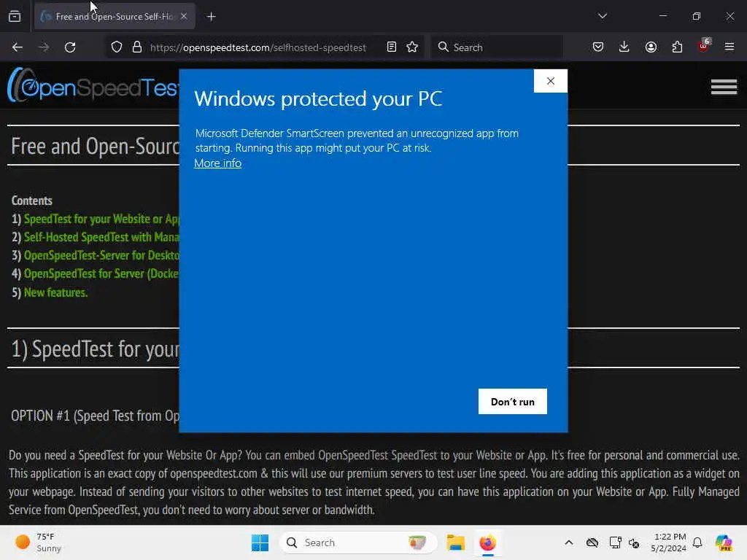Click the display network tray icon
This screenshot has height=560, width=747.
click(615, 542)
